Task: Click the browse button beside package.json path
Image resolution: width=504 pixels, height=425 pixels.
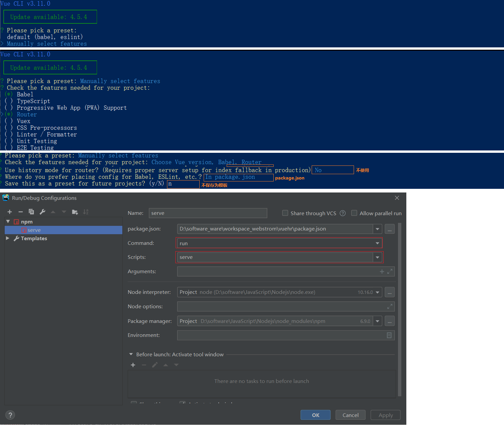Action: pyautogui.click(x=389, y=229)
